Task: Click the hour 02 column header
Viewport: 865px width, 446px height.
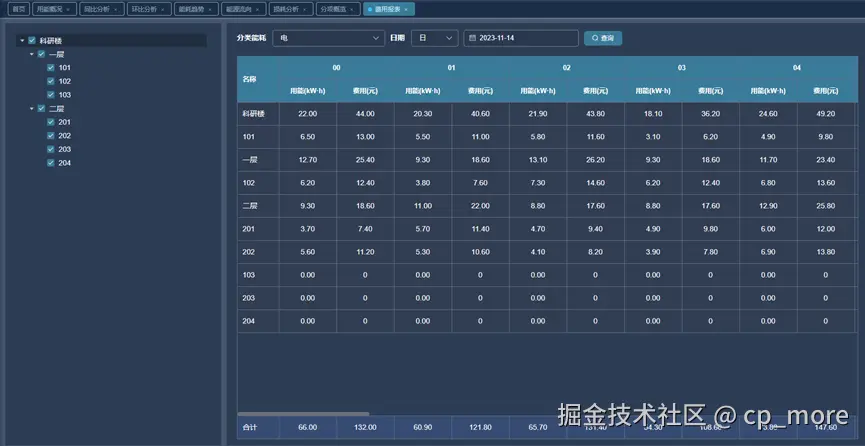Action: point(567,68)
